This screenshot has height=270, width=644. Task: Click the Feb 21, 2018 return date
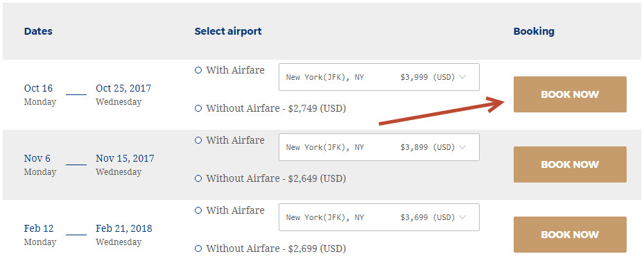(x=124, y=228)
